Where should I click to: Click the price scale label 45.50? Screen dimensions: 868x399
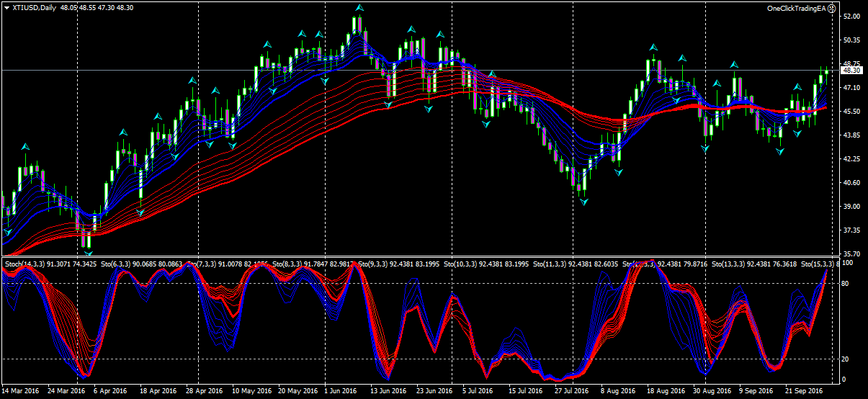coord(851,111)
